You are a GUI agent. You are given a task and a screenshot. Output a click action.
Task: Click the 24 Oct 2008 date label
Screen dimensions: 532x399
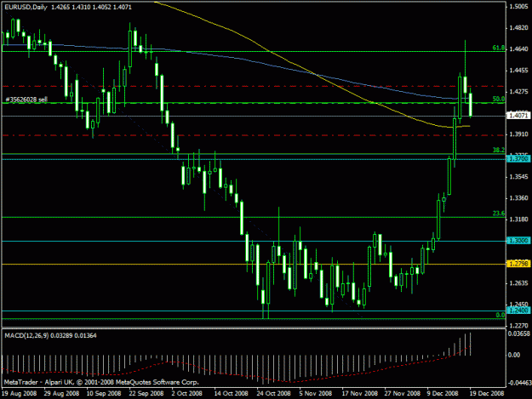pos(273,393)
